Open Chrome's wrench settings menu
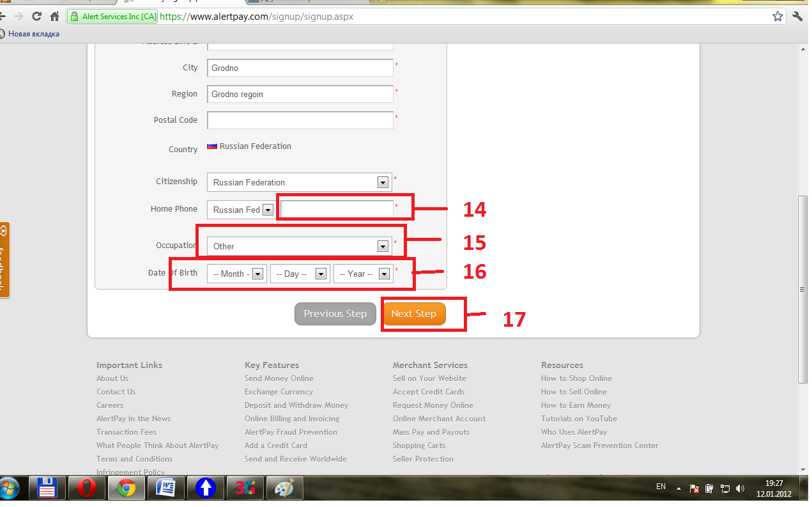Viewport: 812px width, 507px height. point(797,17)
